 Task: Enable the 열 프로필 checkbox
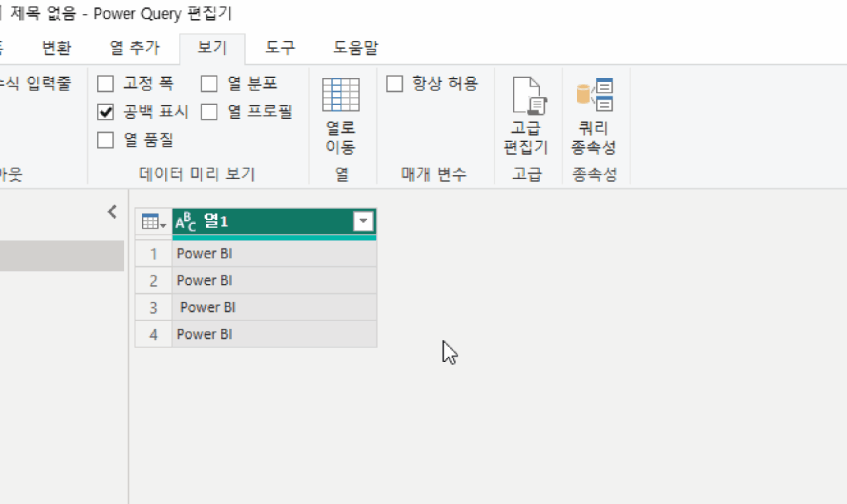(x=209, y=112)
